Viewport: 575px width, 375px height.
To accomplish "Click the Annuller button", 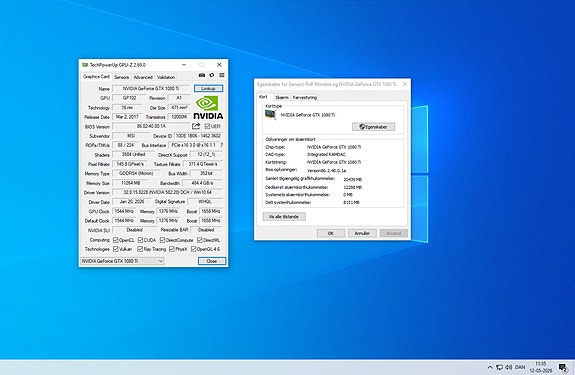I will (x=362, y=233).
